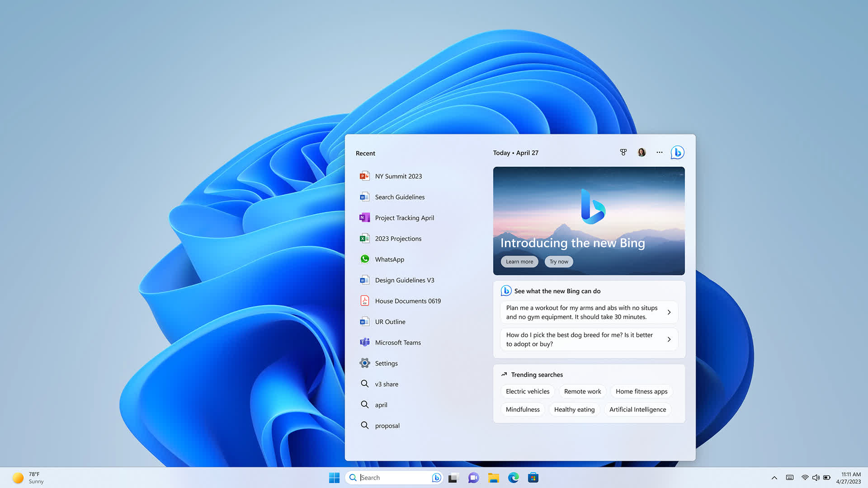Select '2023 Projections' Excel file from recent
868x488 pixels.
(398, 238)
